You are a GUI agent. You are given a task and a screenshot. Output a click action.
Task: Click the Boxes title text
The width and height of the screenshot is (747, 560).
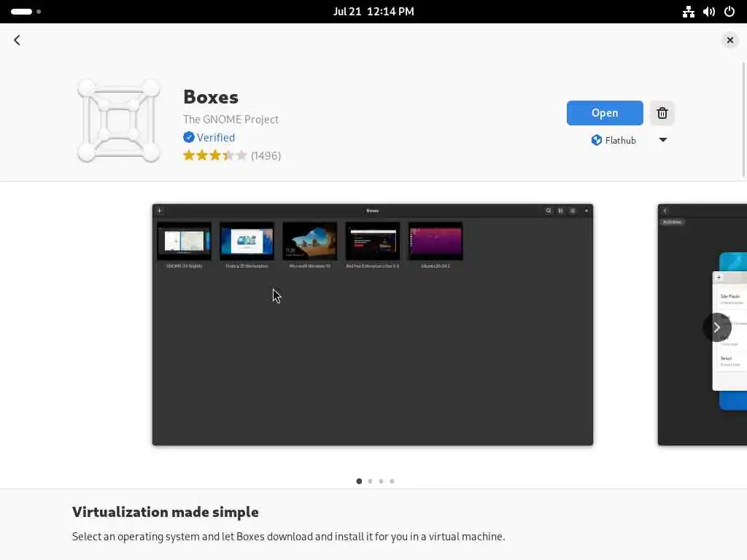(x=211, y=97)
